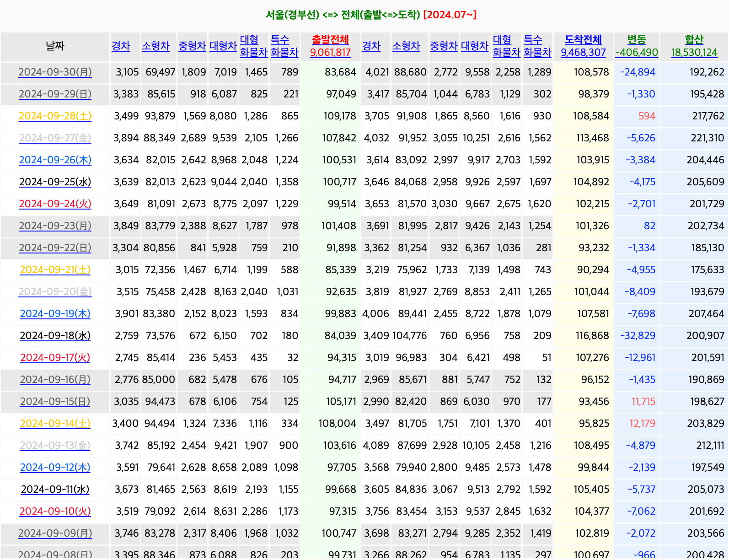This screenshot has height=560, width=729.
Task: Sort by departure 대형 화물차 column header
Action: (254, 46)
